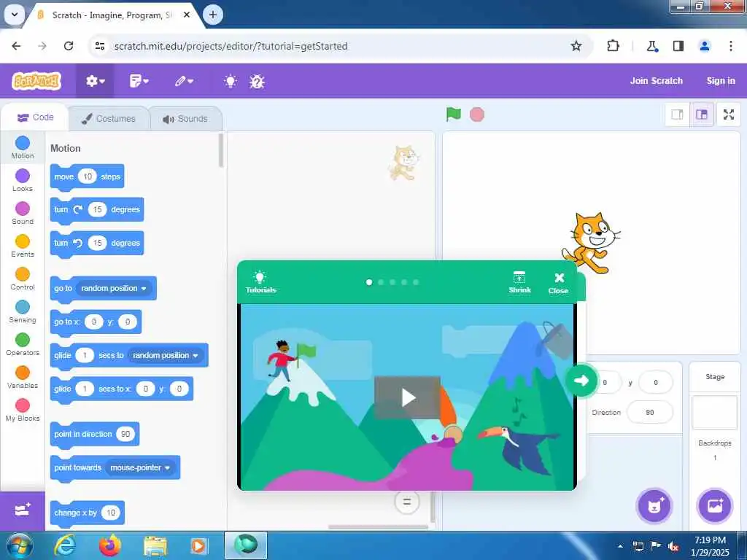Switch to large stage layout
The height and width of the screenshot is (560, 747).
tap(702, 114)
